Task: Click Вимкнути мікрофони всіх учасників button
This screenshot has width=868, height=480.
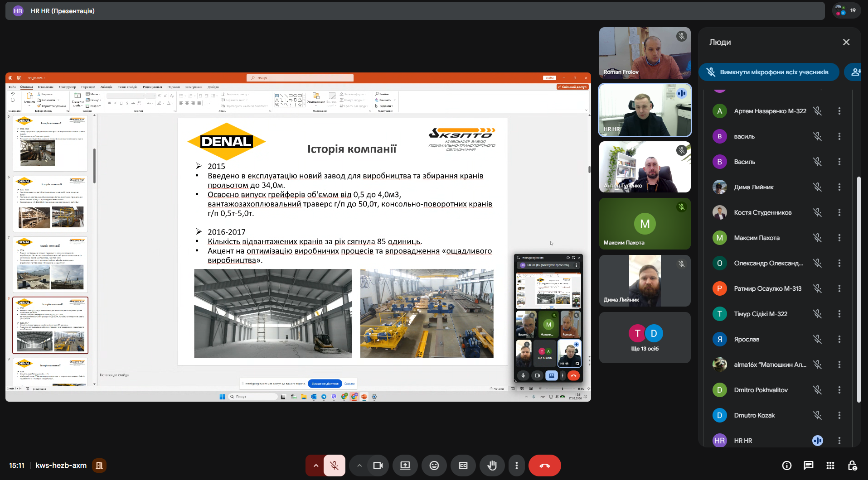Action: (769, 72)
